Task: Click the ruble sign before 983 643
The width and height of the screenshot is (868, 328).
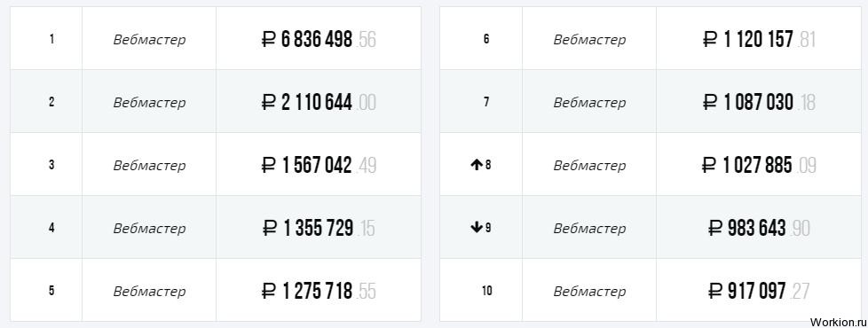Action: click(x=715, y=228)
